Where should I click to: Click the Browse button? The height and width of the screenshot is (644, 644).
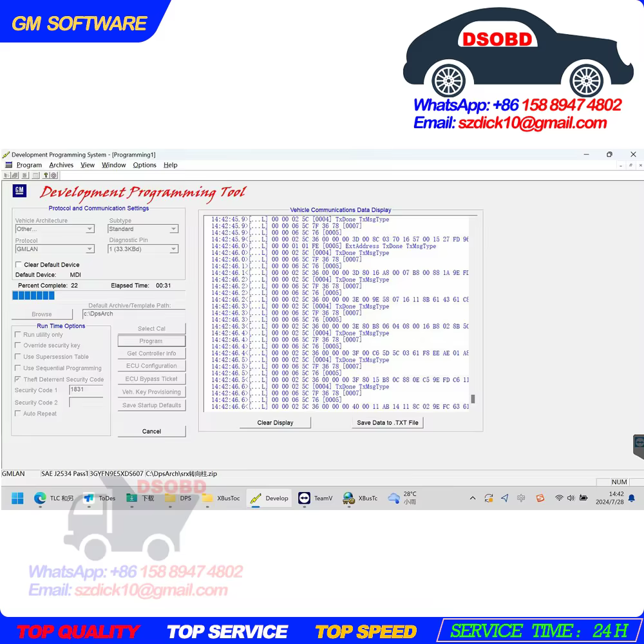[x=42, y=314]
